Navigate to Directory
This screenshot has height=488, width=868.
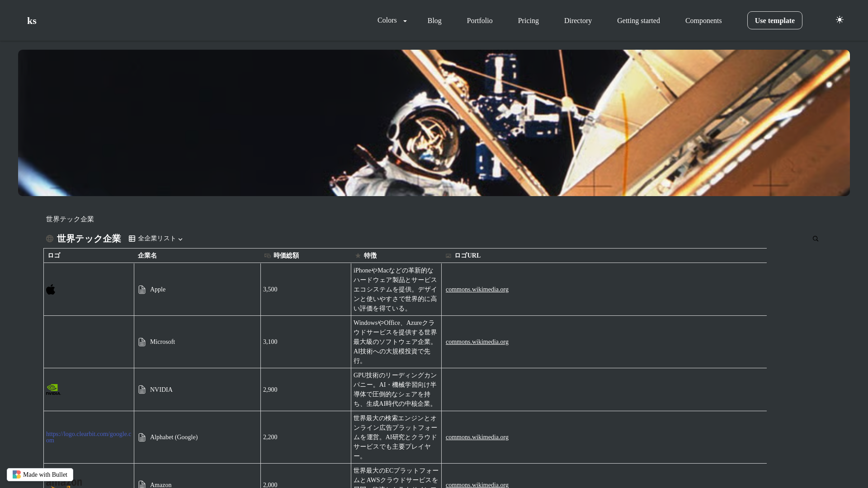point(578,21)
